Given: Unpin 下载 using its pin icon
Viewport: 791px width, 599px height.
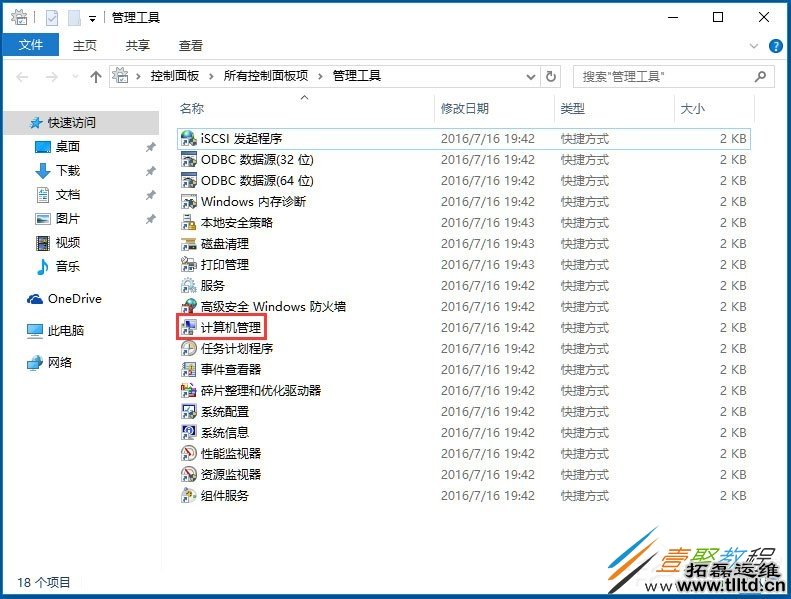Looking at the screenshot, I should pos(150,171).
